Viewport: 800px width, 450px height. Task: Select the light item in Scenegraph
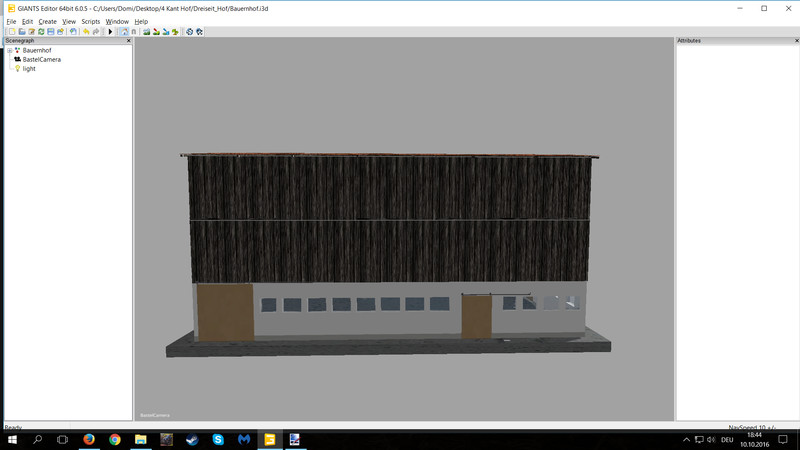click(29, 69)
